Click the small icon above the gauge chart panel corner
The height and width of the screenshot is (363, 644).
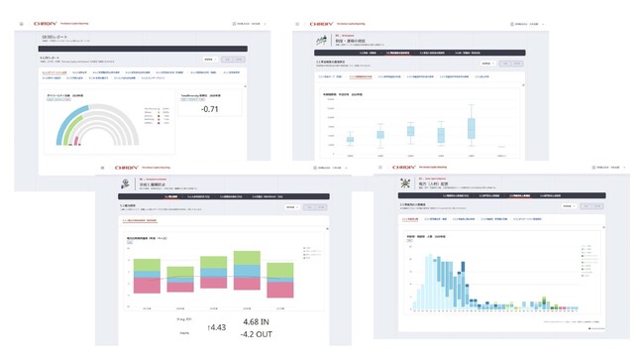click(246, 86)
